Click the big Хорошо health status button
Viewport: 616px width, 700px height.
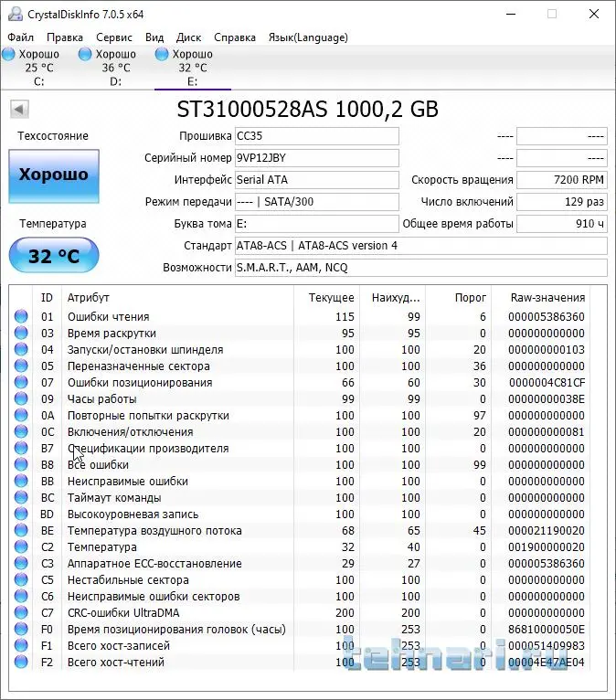point(54,175)
